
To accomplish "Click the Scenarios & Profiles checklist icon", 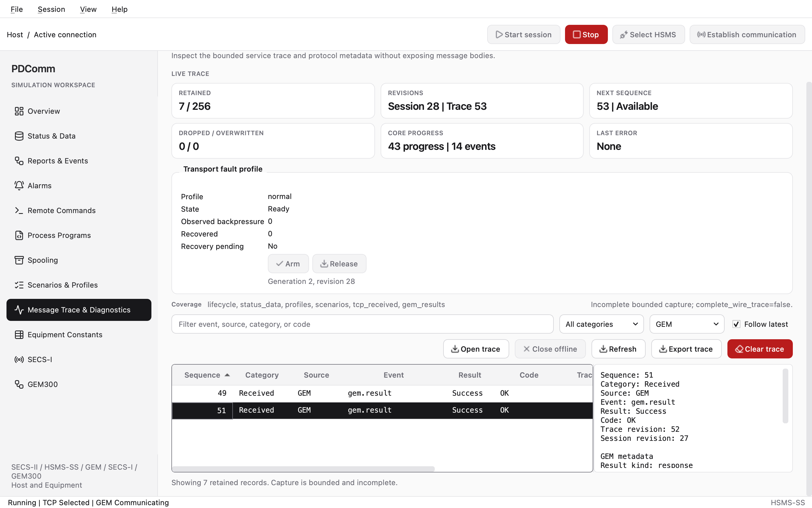I will (19, 285).
